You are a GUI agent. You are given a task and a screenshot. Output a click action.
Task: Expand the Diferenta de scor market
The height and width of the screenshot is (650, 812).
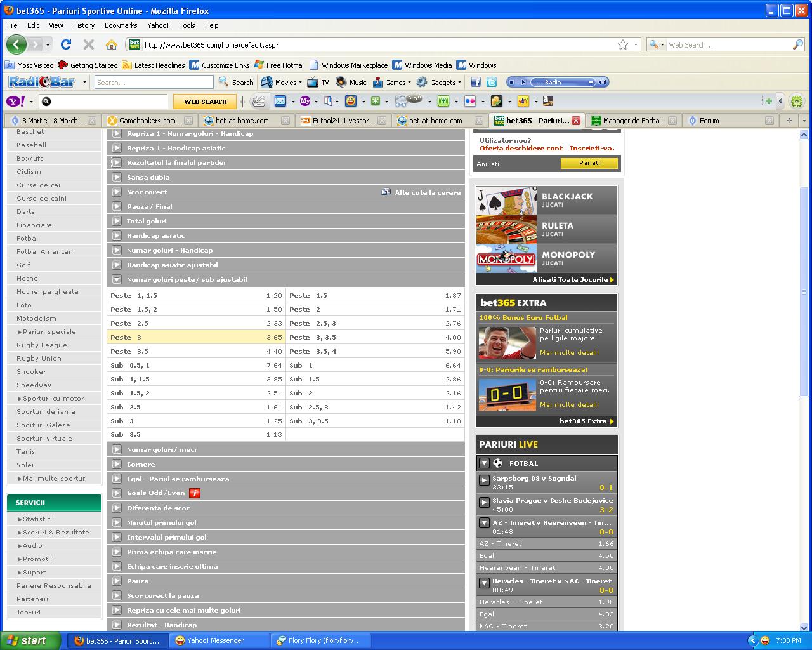click(117, 508)
